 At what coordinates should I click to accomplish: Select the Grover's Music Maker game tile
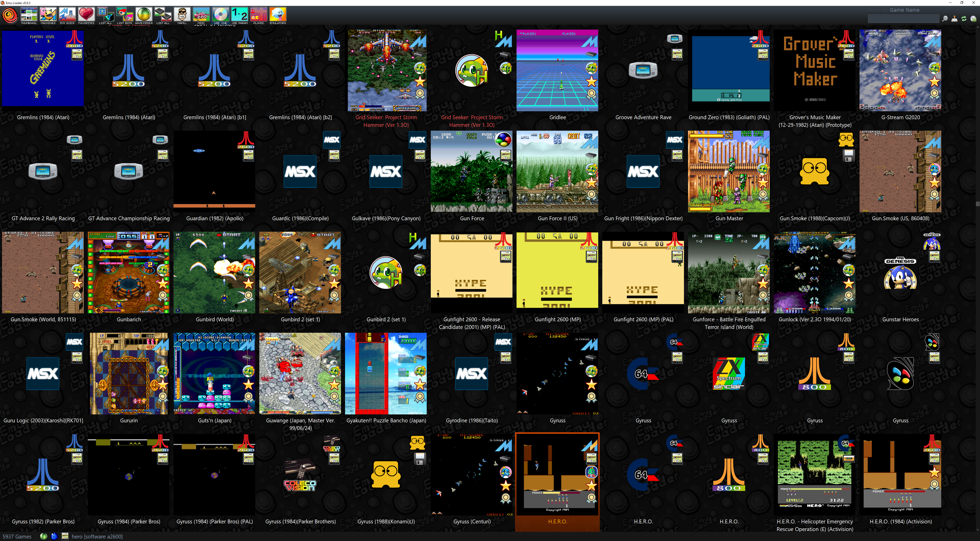coord(815,70)
